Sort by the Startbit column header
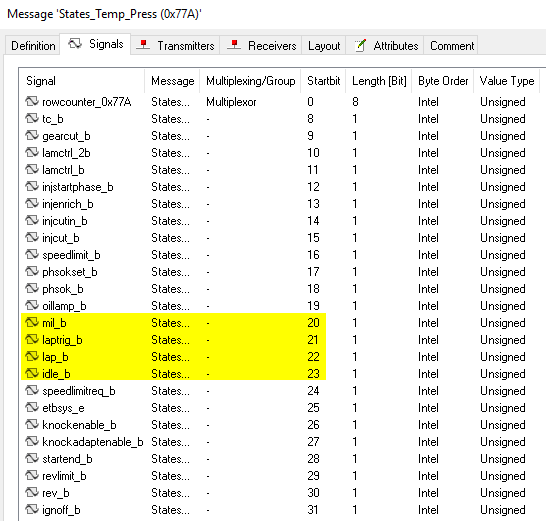The width and height of the screenshot is (546, 521). [x=323, y=81]
